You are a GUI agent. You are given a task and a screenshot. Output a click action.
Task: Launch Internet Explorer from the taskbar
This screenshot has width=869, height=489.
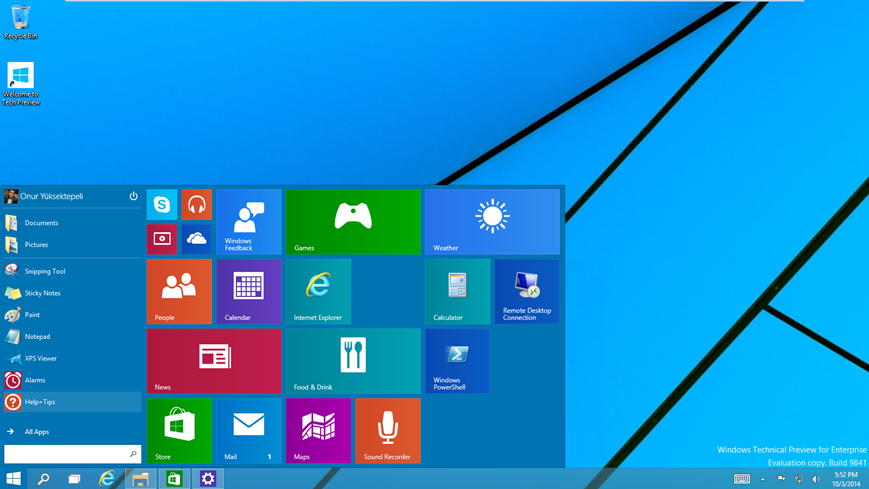coord(106,478)
